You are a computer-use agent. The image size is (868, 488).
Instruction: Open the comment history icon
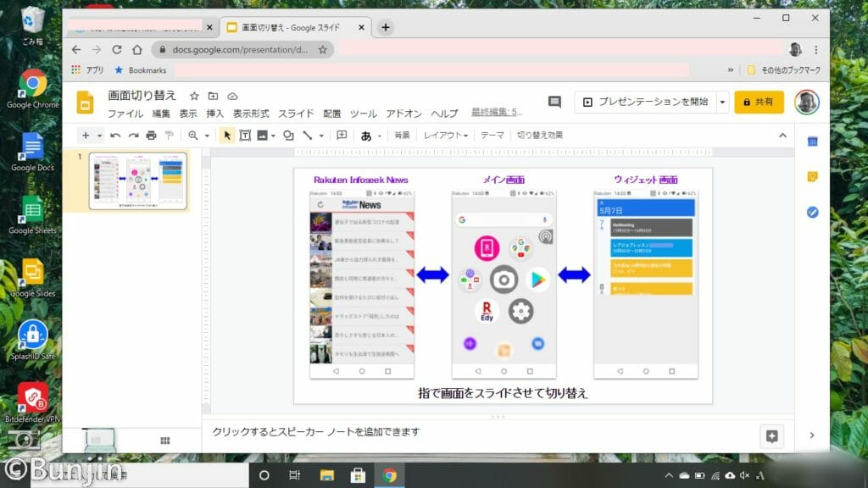pyautogui.click(x=554, y=102)
